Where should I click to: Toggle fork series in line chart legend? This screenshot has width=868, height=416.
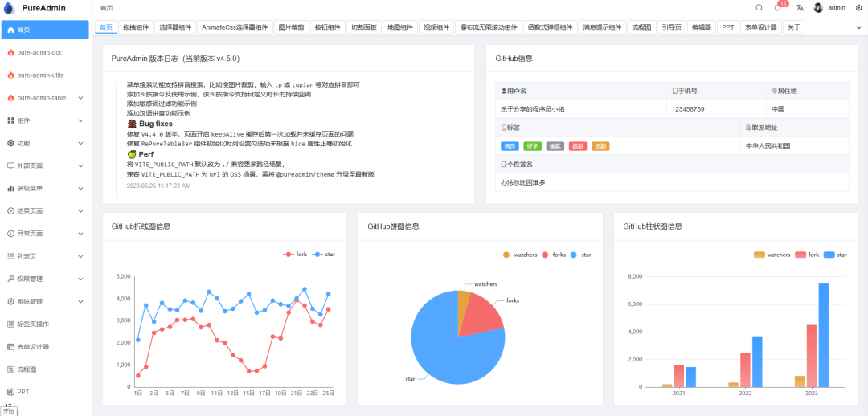coord(294,255)
